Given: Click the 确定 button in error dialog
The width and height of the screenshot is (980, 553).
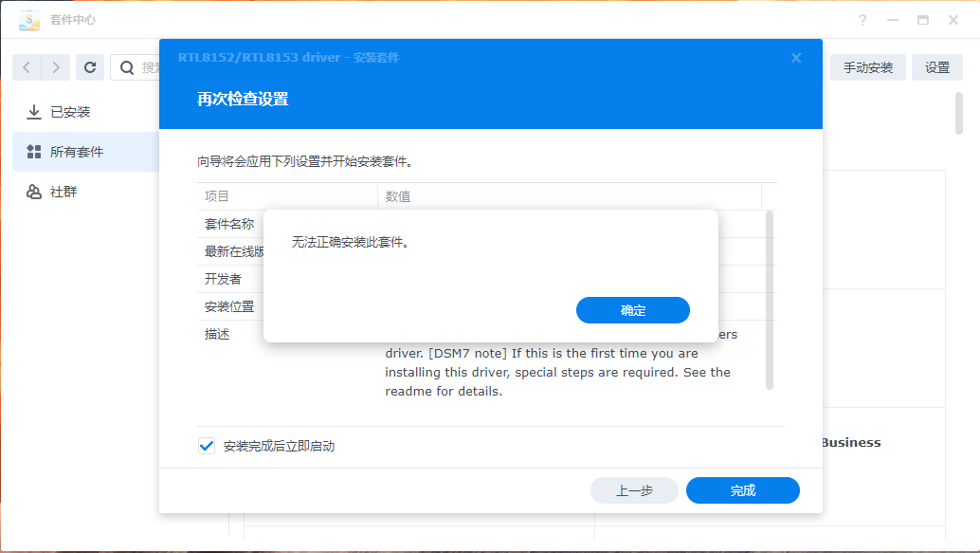Looking at the screenshot, I should coord(632,310).
